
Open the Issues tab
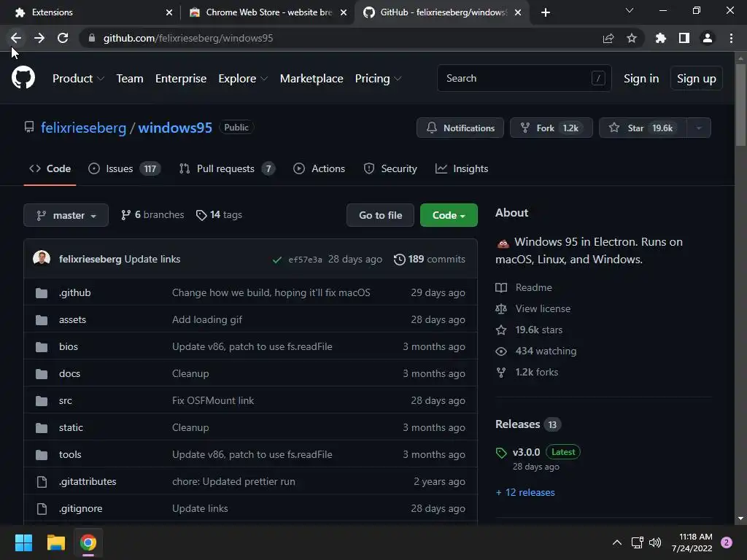124,168
